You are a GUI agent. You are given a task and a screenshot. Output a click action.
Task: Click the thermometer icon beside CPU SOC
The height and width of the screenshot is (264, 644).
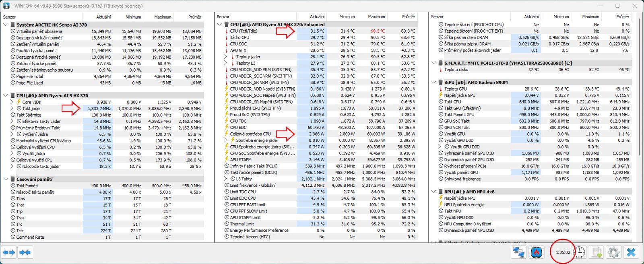coord(227,44)
